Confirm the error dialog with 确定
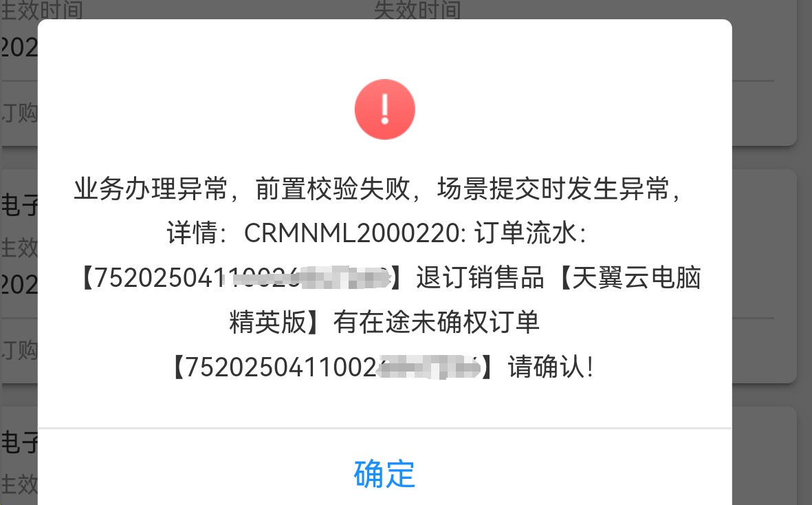This screenshot has height=505, width=812. pyautogui.click(x=384, y=473)
